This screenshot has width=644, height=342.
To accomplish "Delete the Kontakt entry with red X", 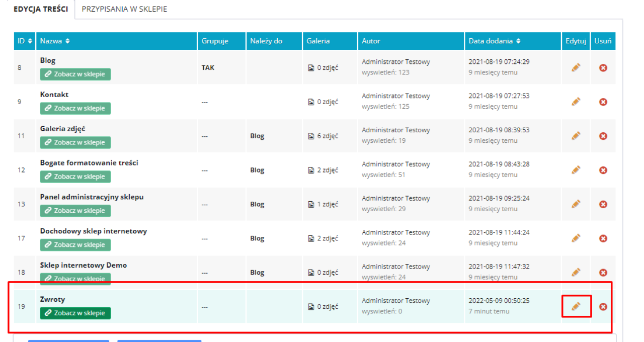I will 603,102.
